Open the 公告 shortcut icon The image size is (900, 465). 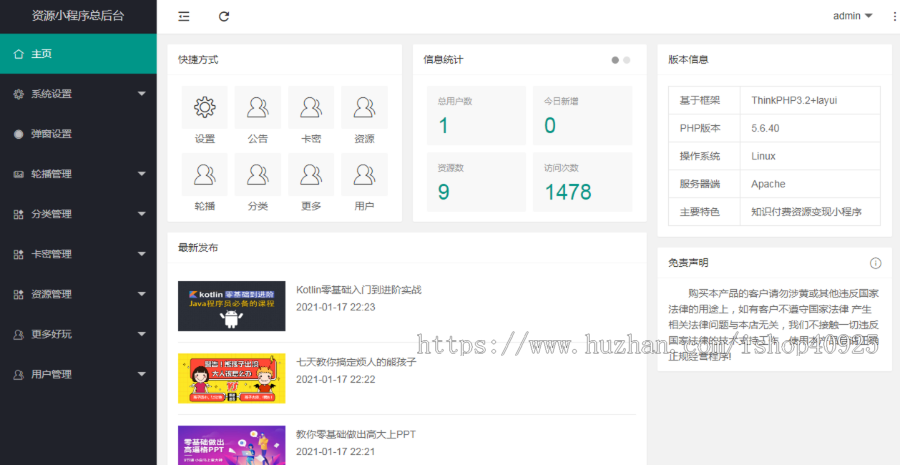coord(258,107)
